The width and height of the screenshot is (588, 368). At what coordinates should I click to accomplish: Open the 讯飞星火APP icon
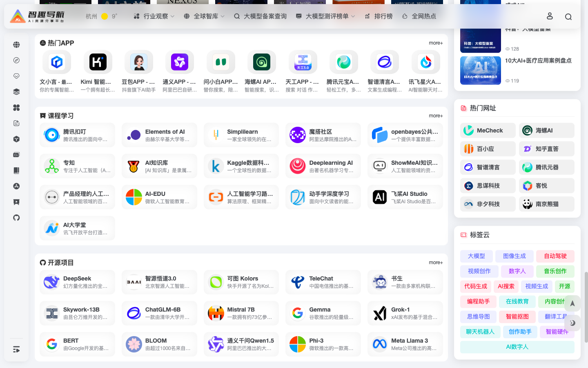pos(426,62)
